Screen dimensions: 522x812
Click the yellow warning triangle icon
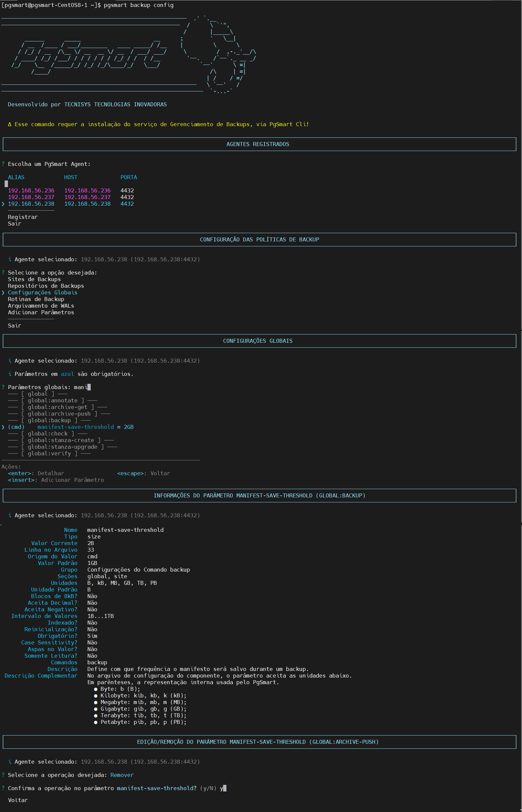pos(10,125)
